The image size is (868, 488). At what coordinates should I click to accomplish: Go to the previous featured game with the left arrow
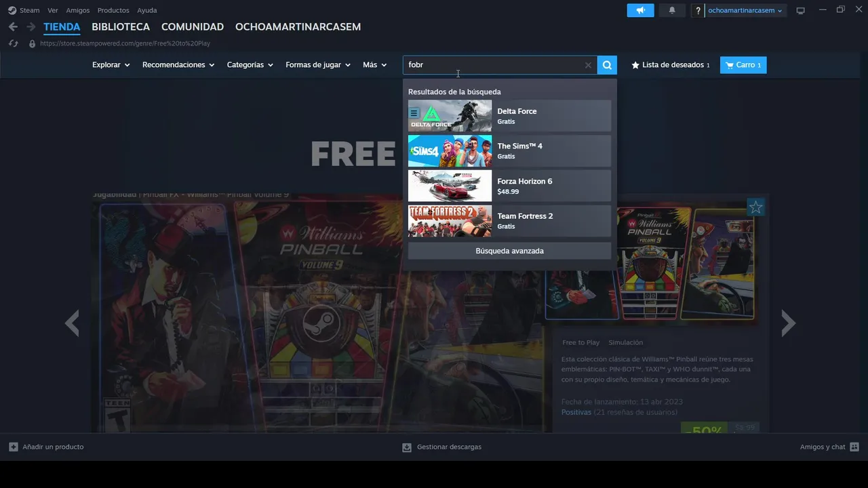(x=72, y=323)
